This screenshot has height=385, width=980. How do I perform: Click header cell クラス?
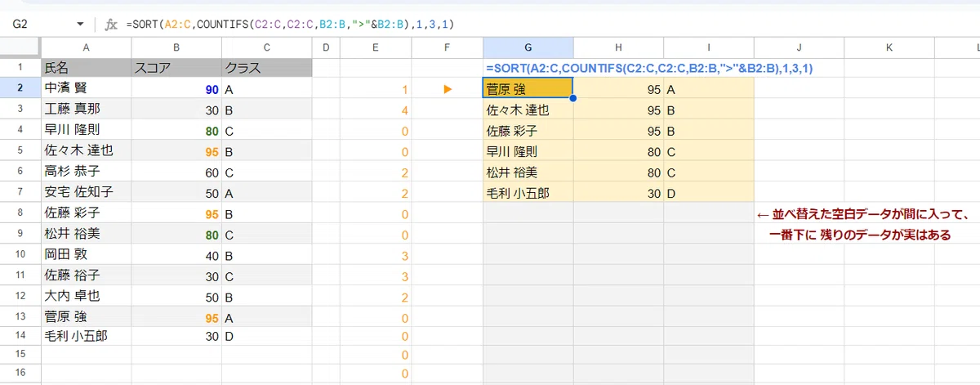tap(267, 68)
